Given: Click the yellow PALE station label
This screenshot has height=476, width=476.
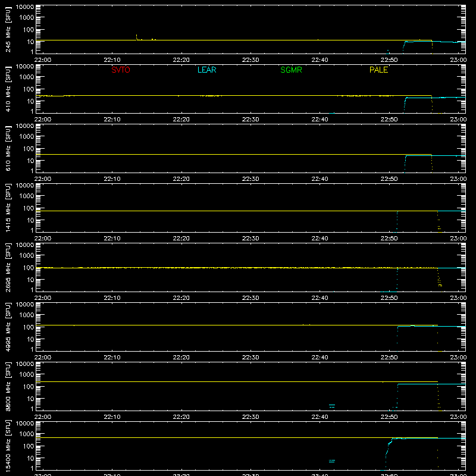Looking at the screenshot, I should pos(378,70).
